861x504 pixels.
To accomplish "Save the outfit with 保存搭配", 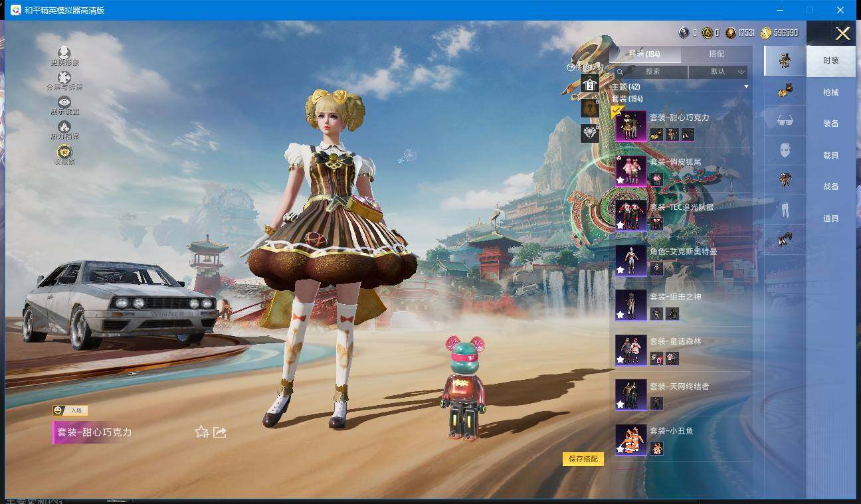I will (x=583, y=459).
